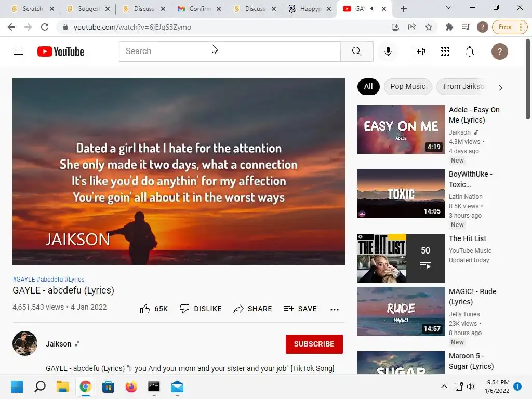Open Windows taskbar search
Screen dimensions: 532x399
click(x=39, y=387)
